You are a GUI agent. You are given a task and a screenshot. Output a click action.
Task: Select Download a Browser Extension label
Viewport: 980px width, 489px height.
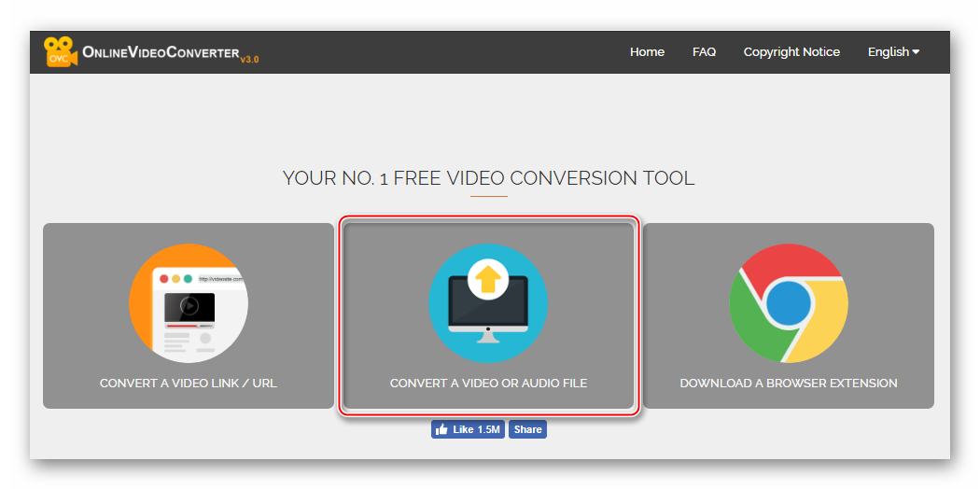(x=788, y=383)
